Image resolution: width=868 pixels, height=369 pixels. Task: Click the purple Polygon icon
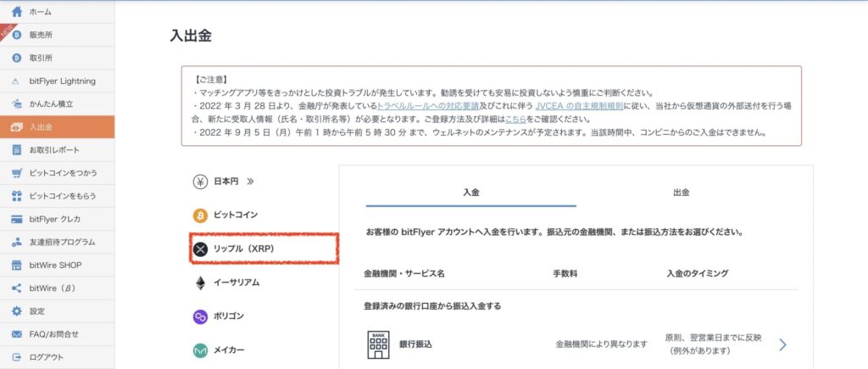200,317
